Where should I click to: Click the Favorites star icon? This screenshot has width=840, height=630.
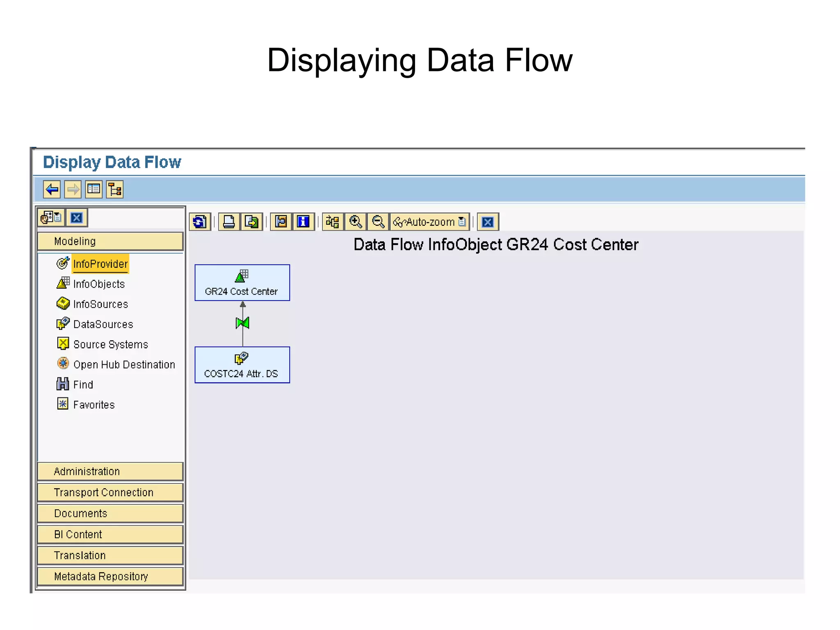(63, 404)
